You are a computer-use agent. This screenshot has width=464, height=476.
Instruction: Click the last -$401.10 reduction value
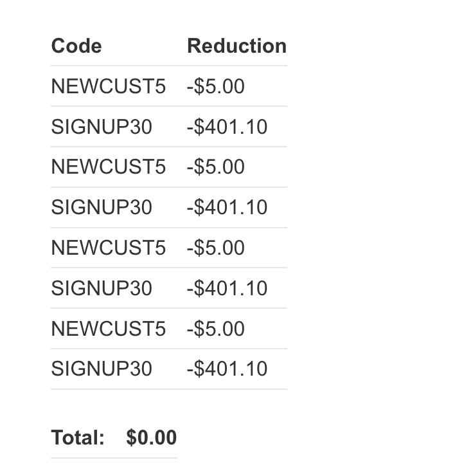point(227,369)
